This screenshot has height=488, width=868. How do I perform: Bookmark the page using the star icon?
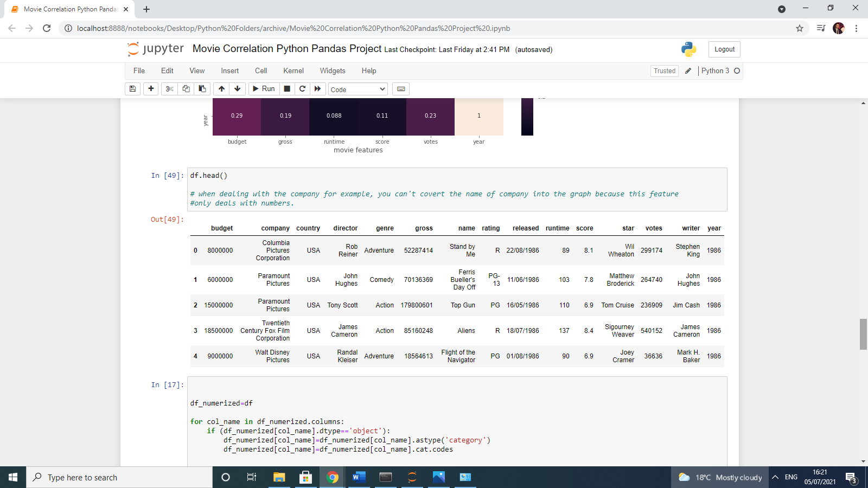pos(799,28)
